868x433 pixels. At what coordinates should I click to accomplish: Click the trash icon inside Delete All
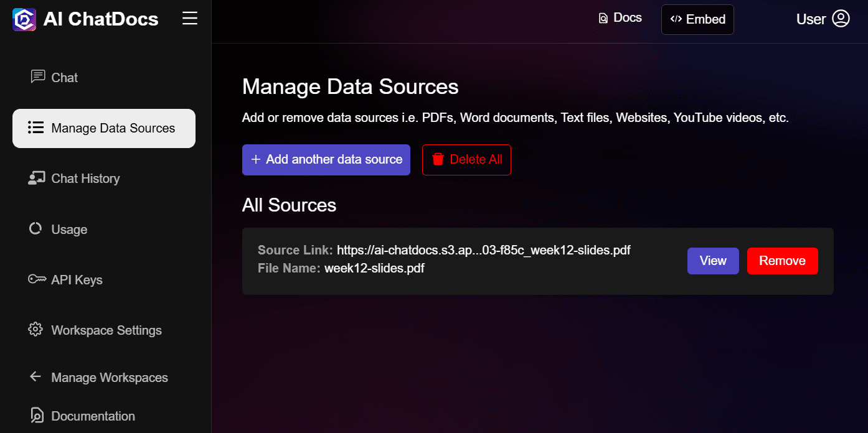pyautogui.click(x=439, y=159)
